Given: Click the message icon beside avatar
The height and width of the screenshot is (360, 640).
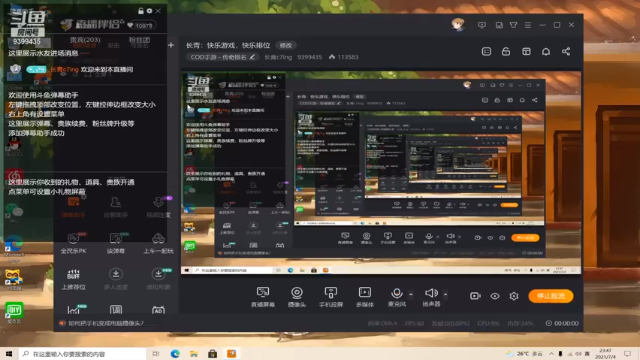Looking at the screenshot, I should pos(482,25).
